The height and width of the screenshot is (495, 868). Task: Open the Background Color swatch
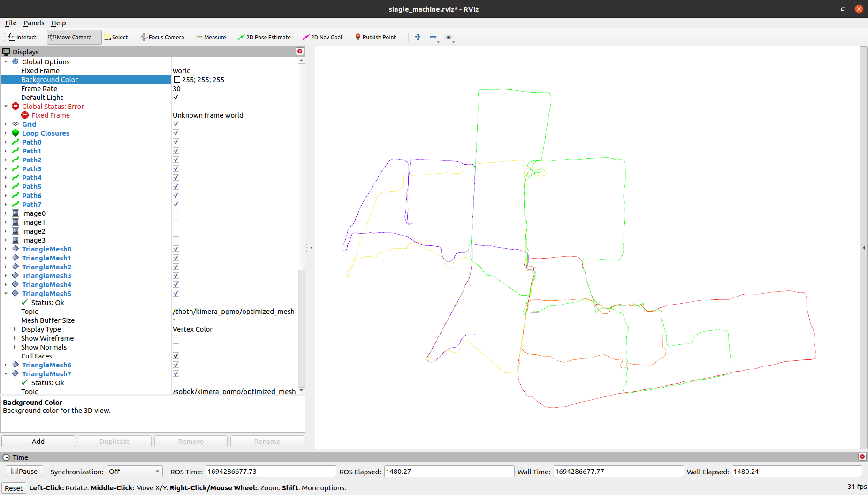[177, 79]
